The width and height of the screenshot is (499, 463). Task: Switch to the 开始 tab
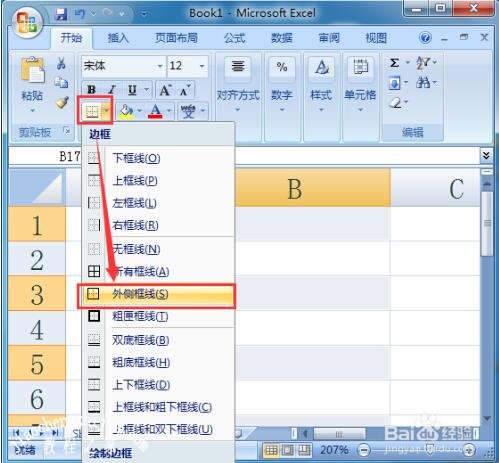71,38
